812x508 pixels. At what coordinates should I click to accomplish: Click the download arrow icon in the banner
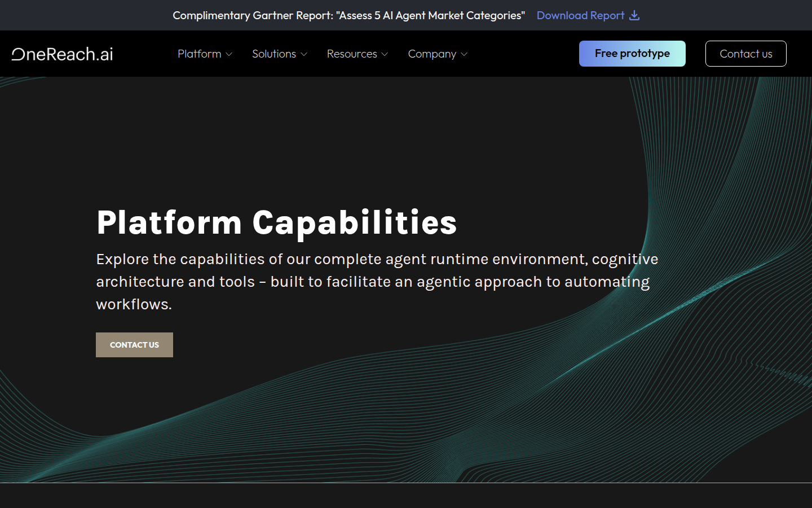coord(634,15)
